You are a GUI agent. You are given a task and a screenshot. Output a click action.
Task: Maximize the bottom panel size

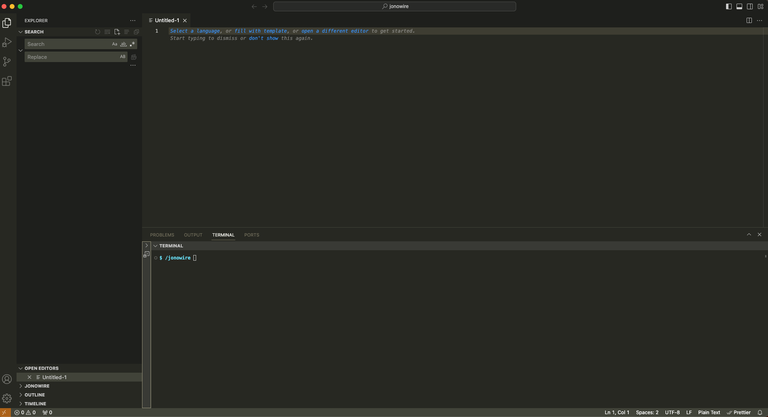point(749,235)
